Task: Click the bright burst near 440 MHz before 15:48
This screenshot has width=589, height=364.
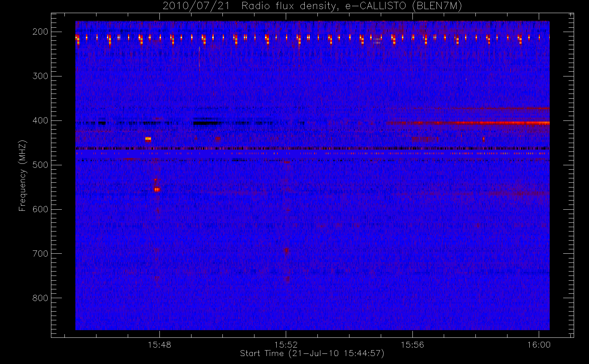Action: (148, 139)
